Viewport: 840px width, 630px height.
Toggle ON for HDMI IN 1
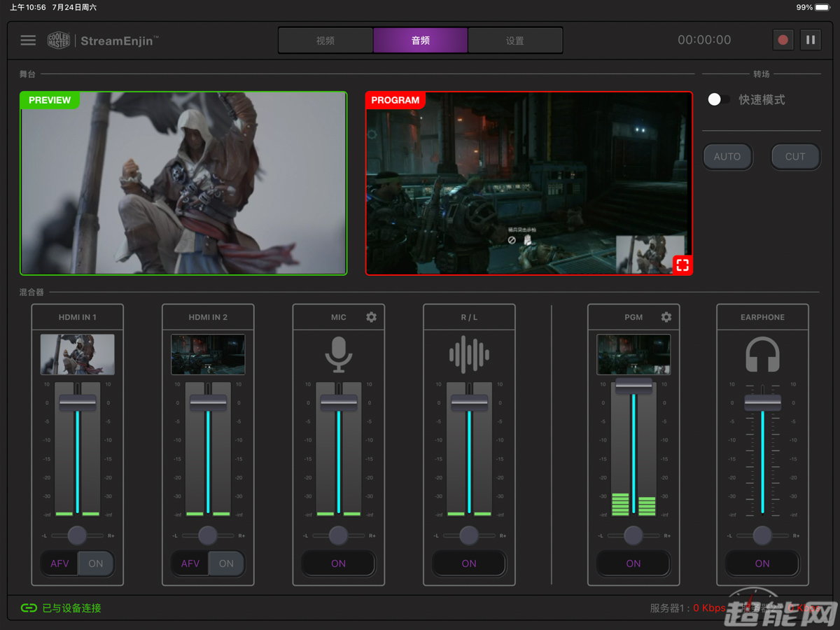click(96, 563)
